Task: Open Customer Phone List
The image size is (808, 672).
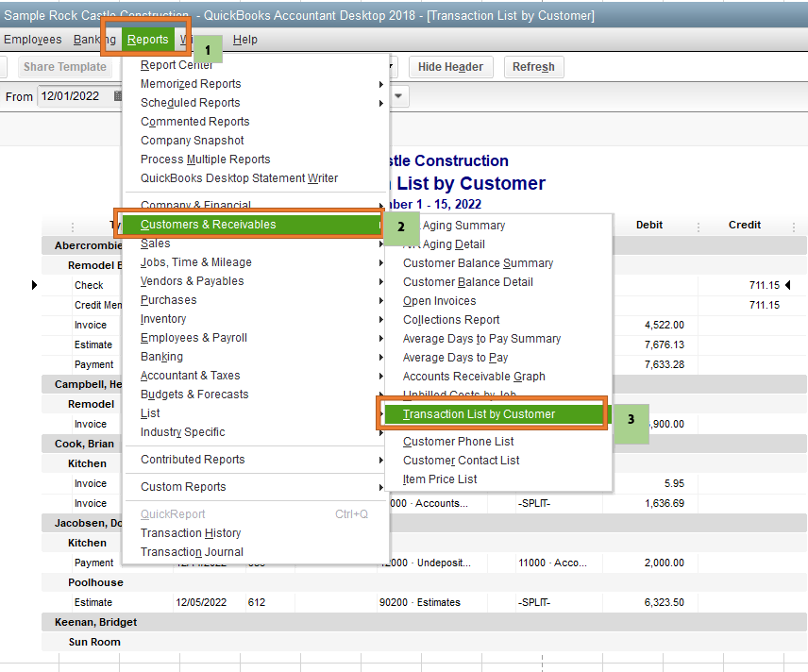Action: 498,442
